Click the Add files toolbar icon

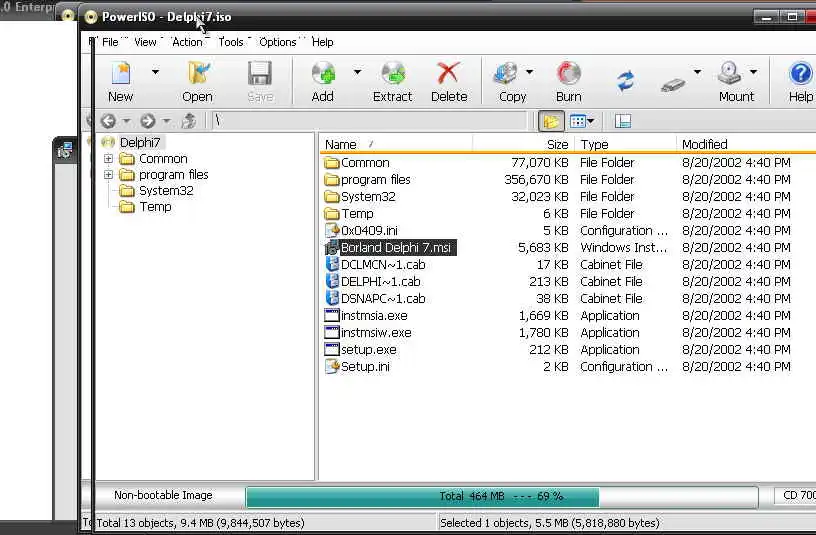(323, 73)
